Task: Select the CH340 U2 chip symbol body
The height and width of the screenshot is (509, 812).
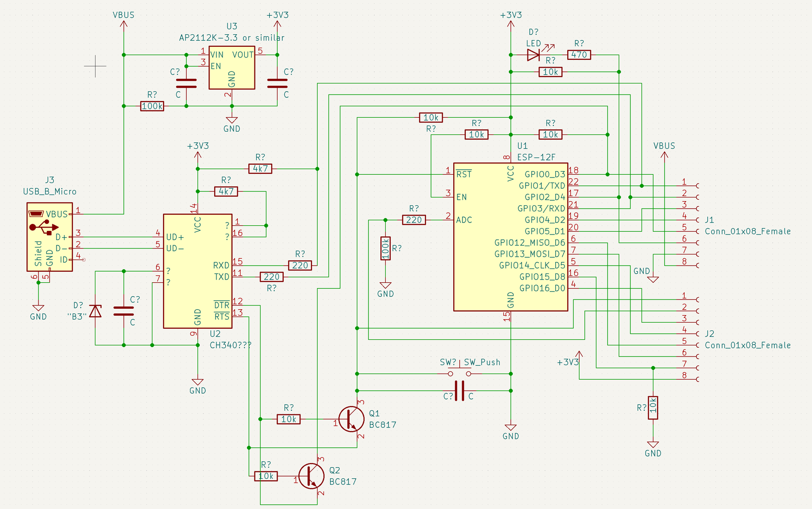Action: click(198, 271)
